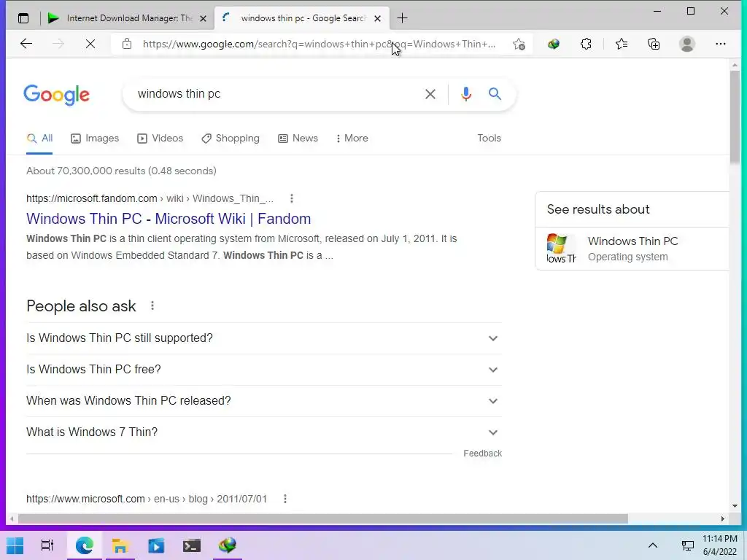This screenshot has height=560, width=747.
Task: Switch to Images results
Action: point(95,138)
